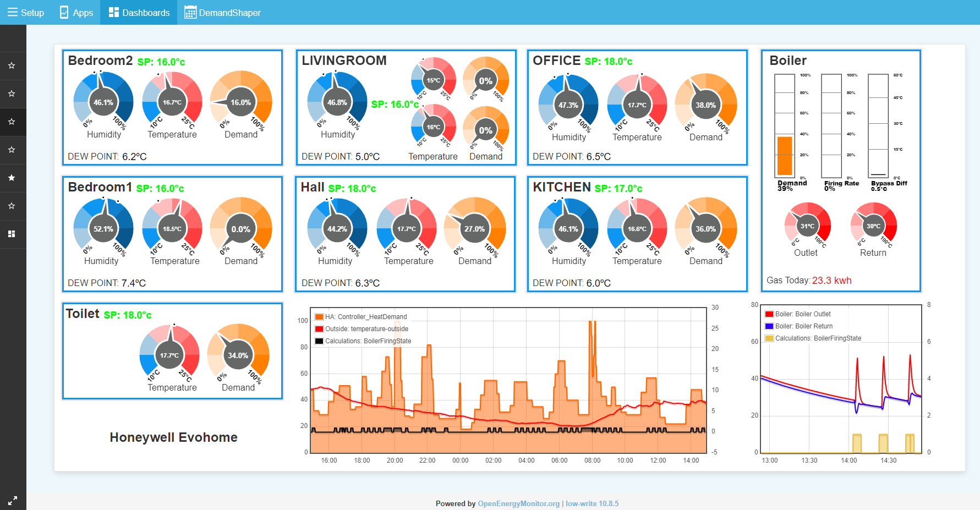Click the Office Humidity gauge showing 47.3%

(568, 105)
